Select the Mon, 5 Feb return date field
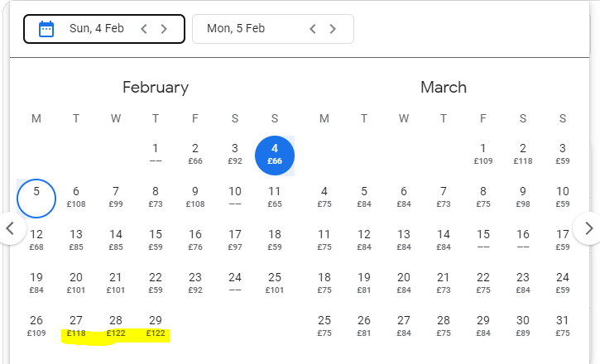Screen dimensions: 600x364 (273, 29)
